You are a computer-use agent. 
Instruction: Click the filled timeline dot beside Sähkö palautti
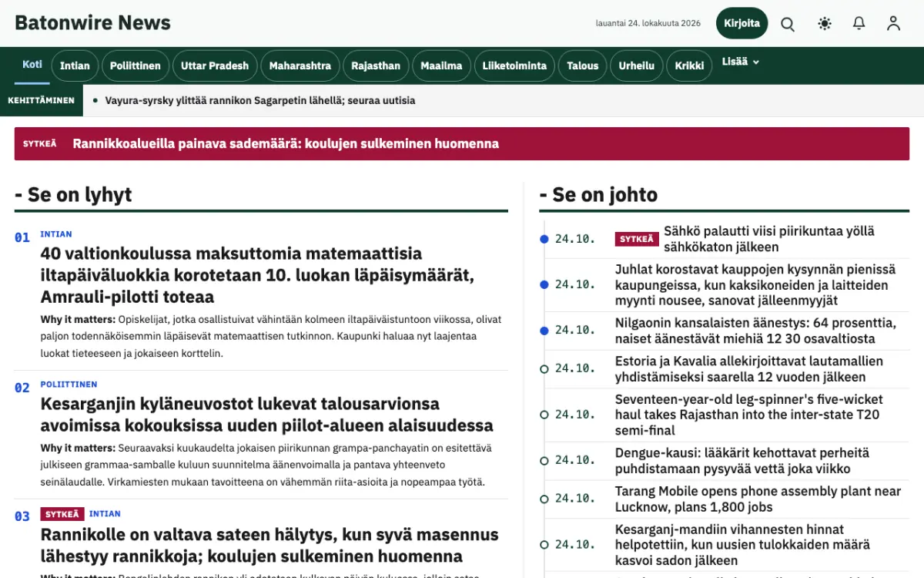[544, 239]
